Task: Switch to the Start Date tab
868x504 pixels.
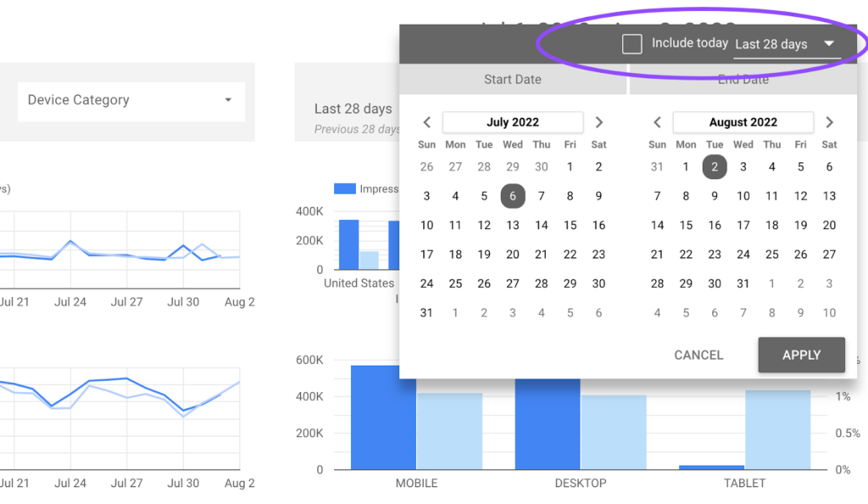Action: (513, 80)
